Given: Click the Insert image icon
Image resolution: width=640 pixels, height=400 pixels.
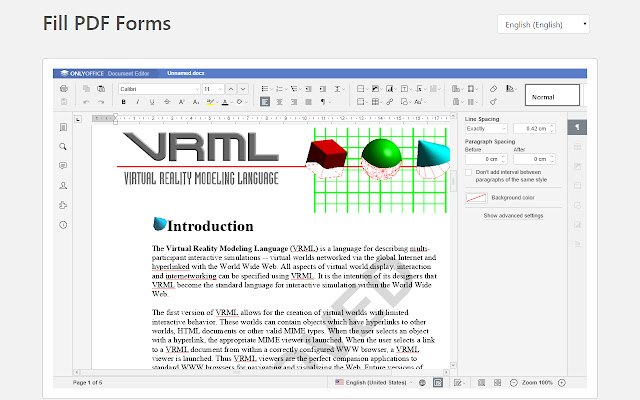Looking at the screenshot, I should pos(376,89).
